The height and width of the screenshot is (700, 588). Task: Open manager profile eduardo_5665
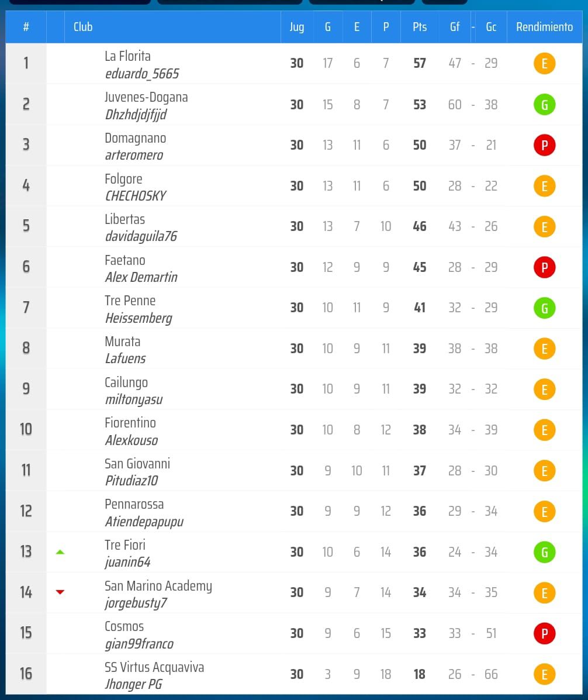142,74
